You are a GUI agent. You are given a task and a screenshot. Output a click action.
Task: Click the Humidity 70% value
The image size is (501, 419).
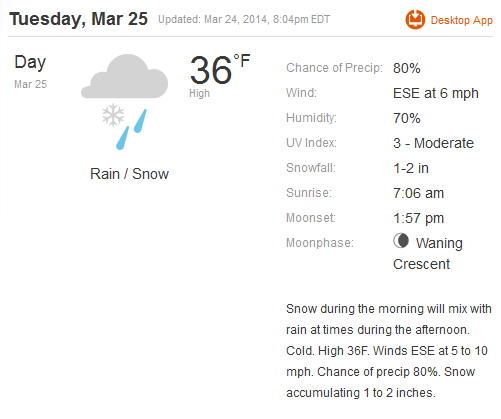407,118
